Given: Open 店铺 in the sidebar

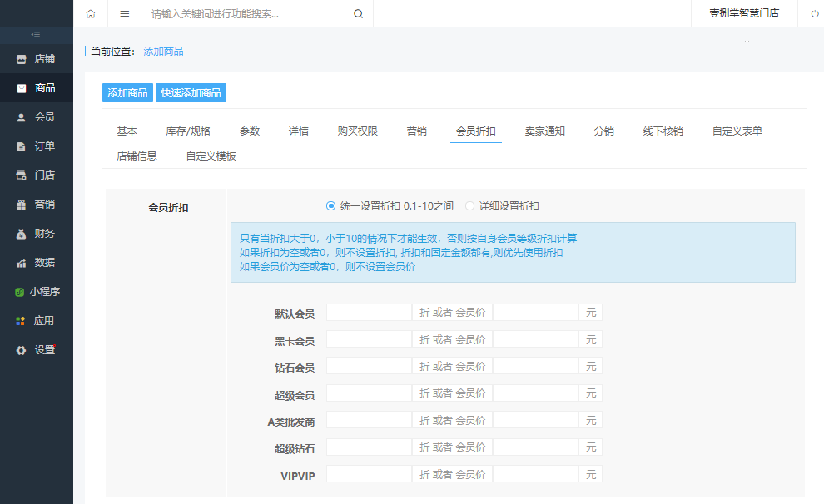Looking at the screenshot, I should pyautogui.click(x=37, y=59).
